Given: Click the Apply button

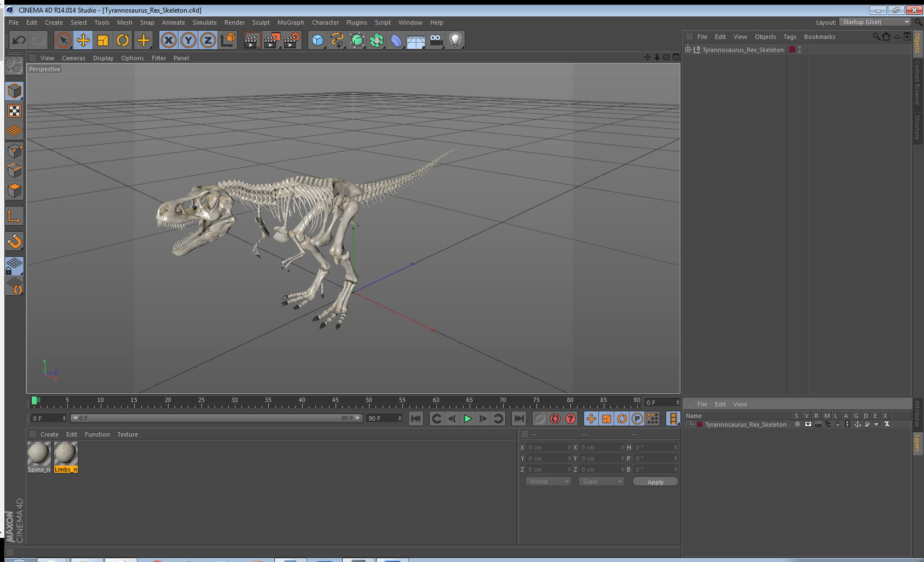Looking at the screenshot, I should pos(655,482).
